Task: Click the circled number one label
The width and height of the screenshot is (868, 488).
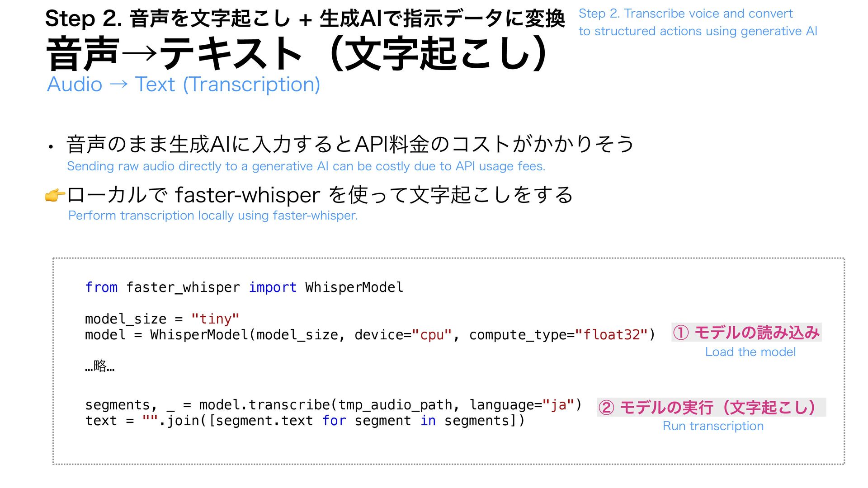Action: (x=681, y=333)
